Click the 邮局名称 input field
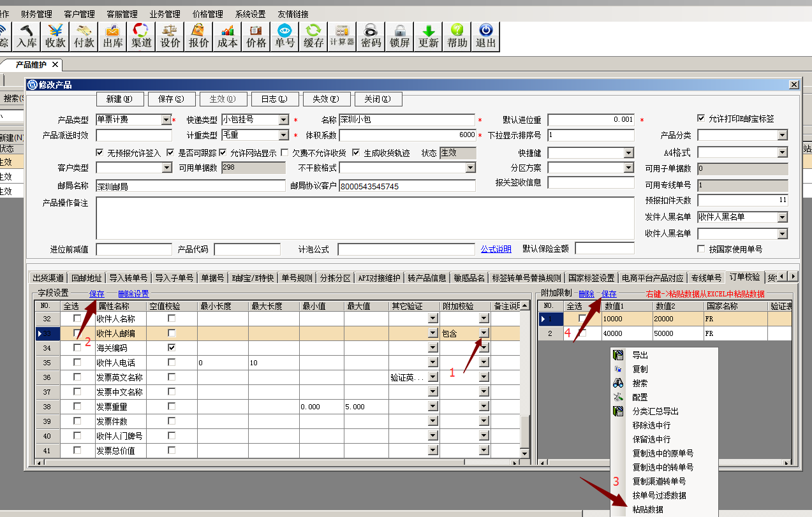 (190, 186)
